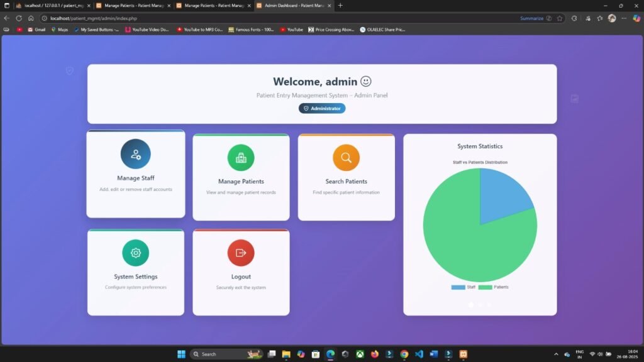Open the tab search dropdown at top left

pos(7,6)
